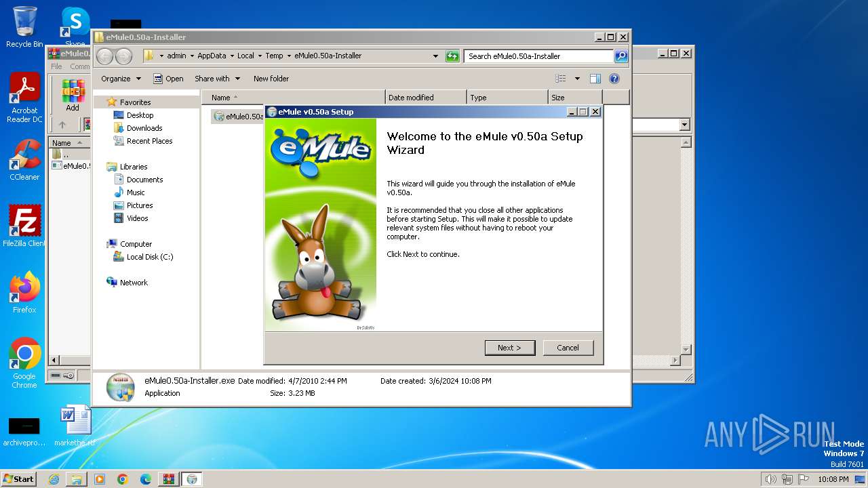Change view using the Views icon
Viewport: 868px width, 488px height.
pyautogui.click(x=561, y=79)
